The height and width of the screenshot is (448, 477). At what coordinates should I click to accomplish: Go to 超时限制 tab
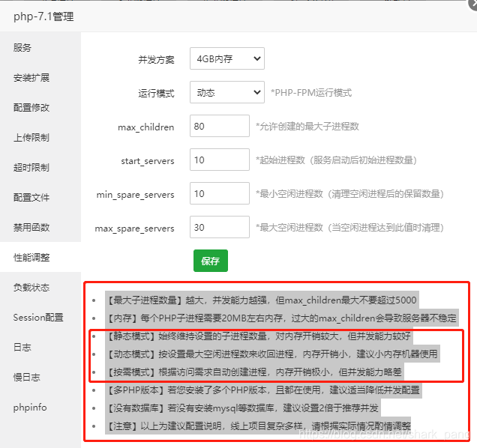pyautogui.click(x=40, y=167)
